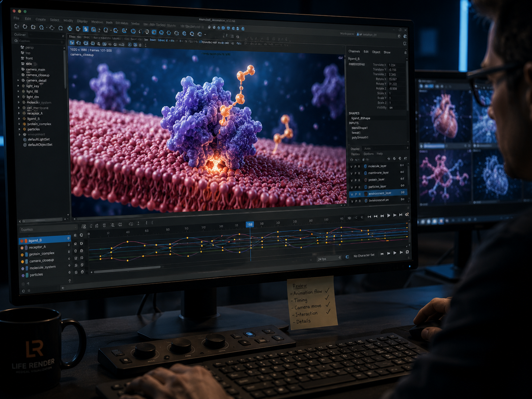This screenshot has width=532, height=399.
Task: Click the light icon next to light_key
Action: (23, 86)
